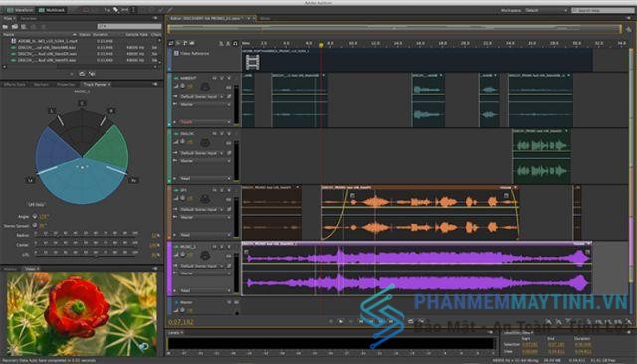The image size is (637, 364).
Task: Click the Rs speaker button in Track Panner
Action: pyautogui.click(x=133, y=180)
